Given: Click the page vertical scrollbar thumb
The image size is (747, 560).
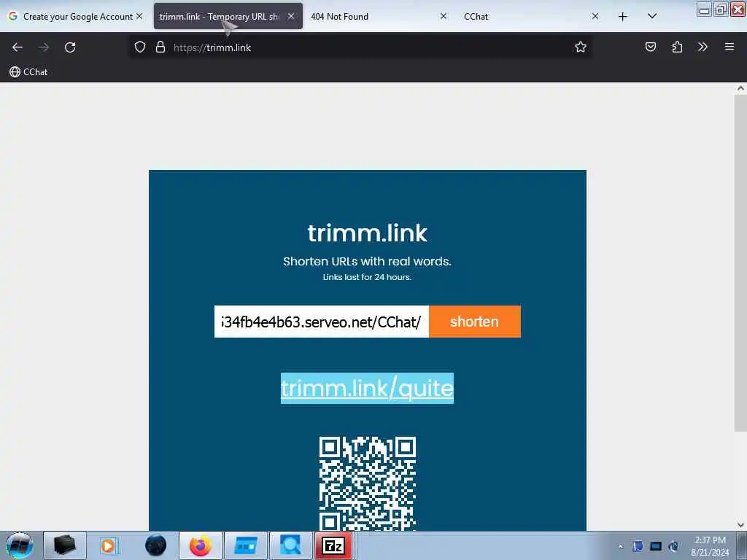Looking at the screenshot, I should pos(740,262).
